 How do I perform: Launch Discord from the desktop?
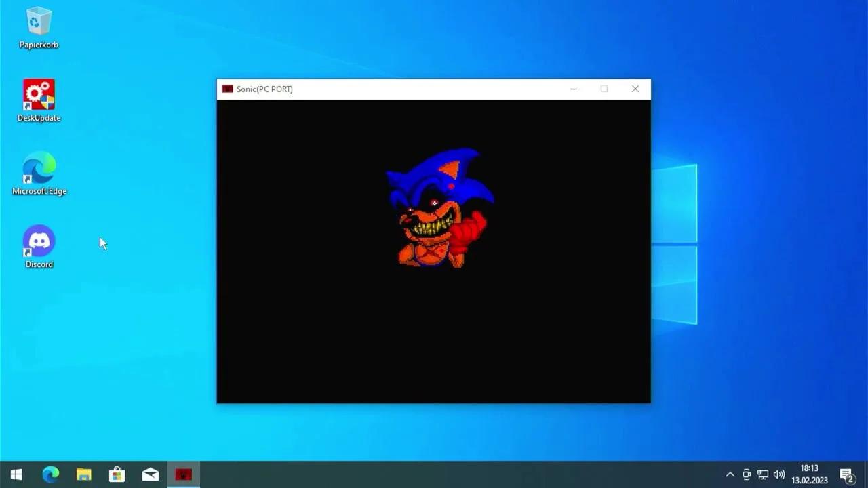point(39,241)
